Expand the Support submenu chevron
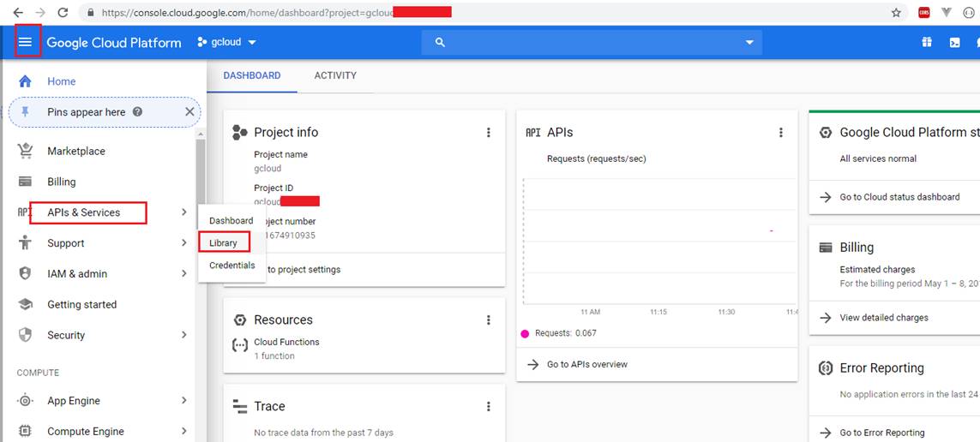980x442 pixels. pyautogui.click(x=183, y=243)
